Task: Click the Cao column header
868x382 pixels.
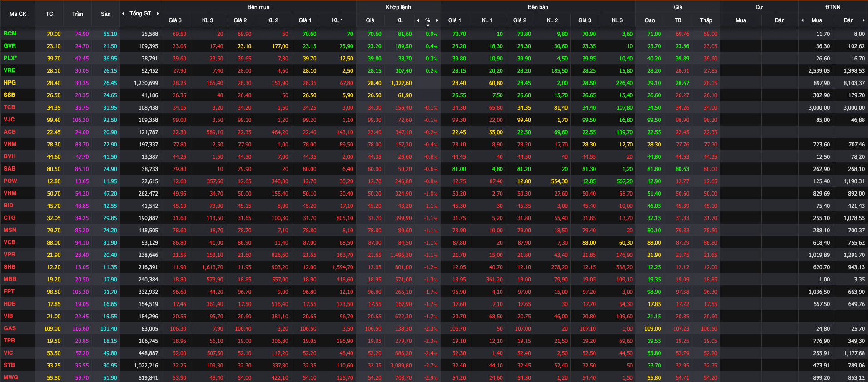Action: (x=650, y=20)
